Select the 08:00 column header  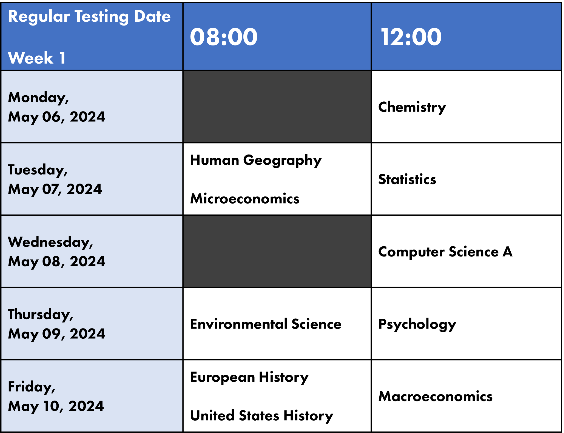(x=277, y=36)
